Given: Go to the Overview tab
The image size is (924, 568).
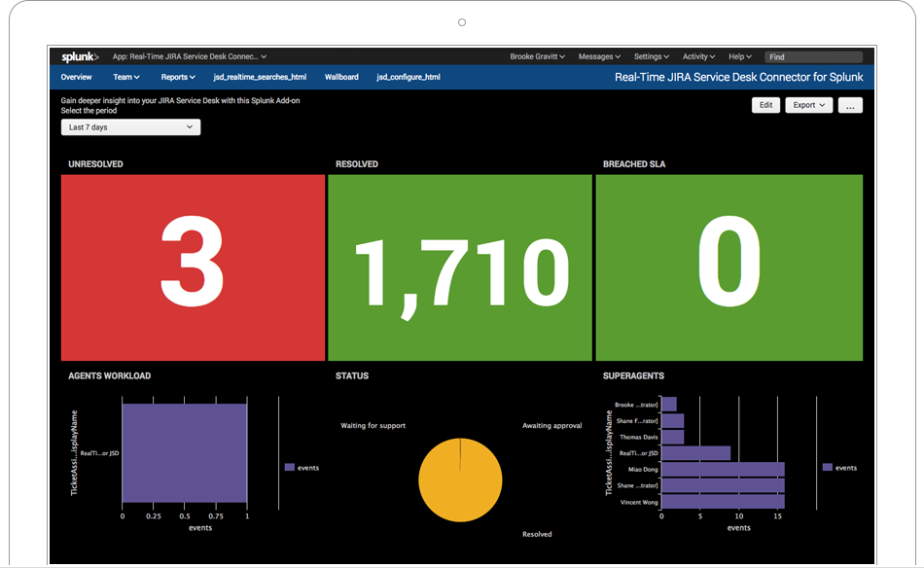Looking at the screenshot, I should click(76, 77).
